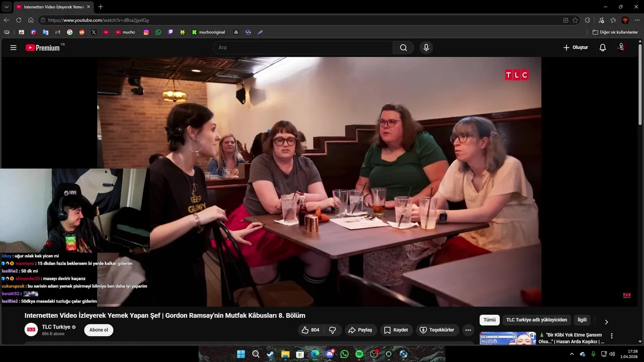This screenshot has height=362, width=644.
Task: Open a new browser tab
Action: click(x=101, y=7)
